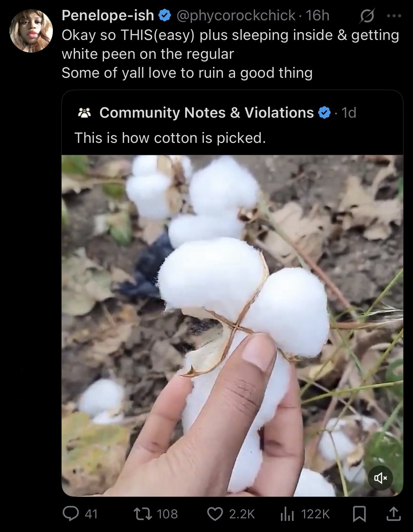Click the Community Notes & Violations name
This screenshot has height=532, width=413.
pyautogui.click(x=206, y=113)
